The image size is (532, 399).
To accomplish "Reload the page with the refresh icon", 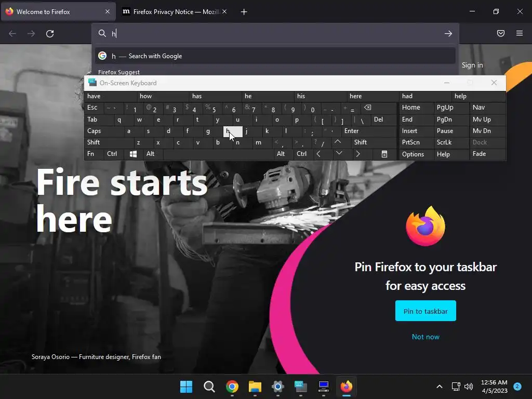I will (x=50, y=34).
